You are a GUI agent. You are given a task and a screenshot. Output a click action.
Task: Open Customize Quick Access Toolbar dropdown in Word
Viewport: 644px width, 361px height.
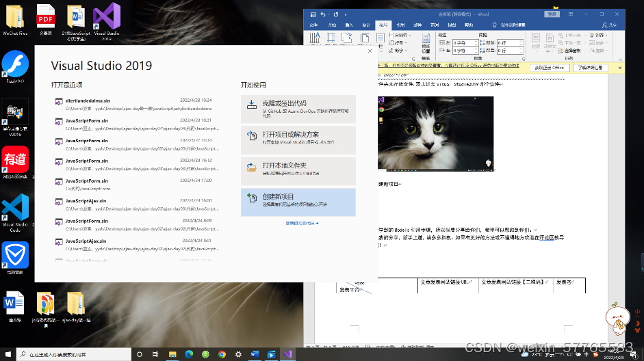pyautogui.click(x=346, y=14)
